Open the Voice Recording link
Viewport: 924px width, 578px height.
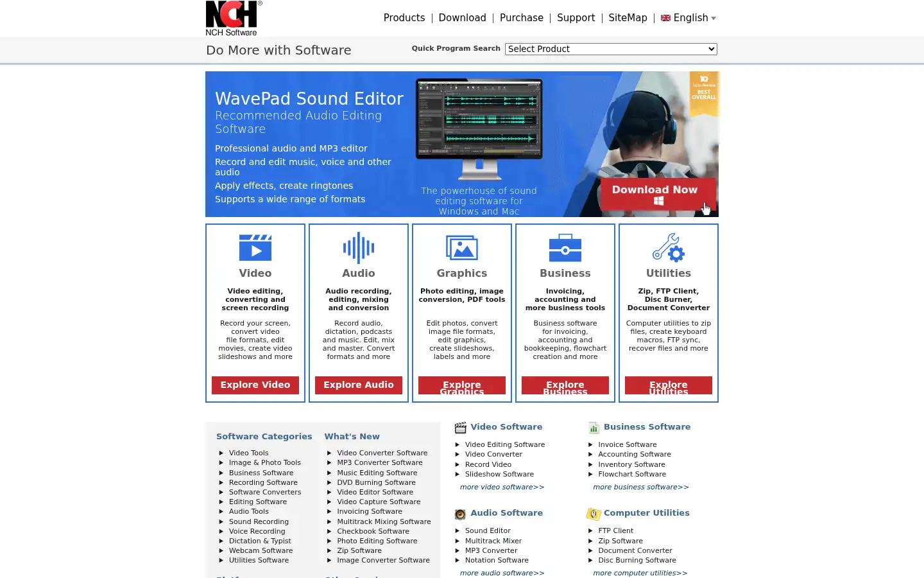pyautogui.click(x=257, y=532)
